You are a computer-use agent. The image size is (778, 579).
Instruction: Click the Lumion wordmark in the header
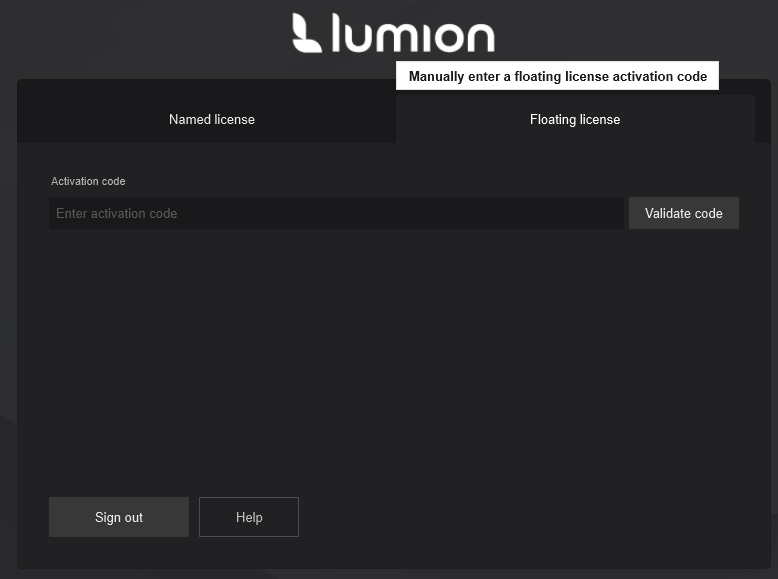(x=412, y=35)
